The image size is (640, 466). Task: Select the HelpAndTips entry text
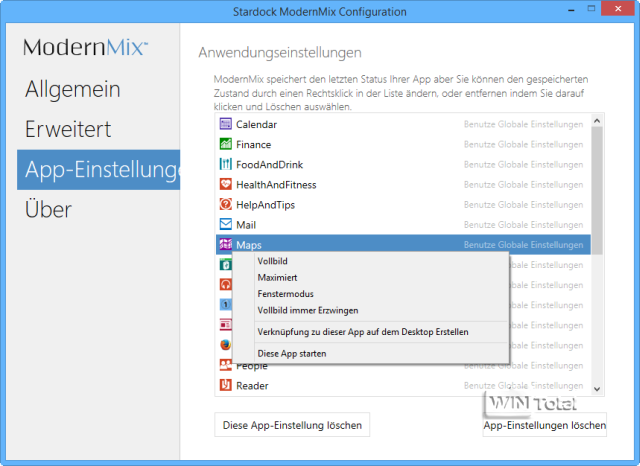[x=265, y=204]
